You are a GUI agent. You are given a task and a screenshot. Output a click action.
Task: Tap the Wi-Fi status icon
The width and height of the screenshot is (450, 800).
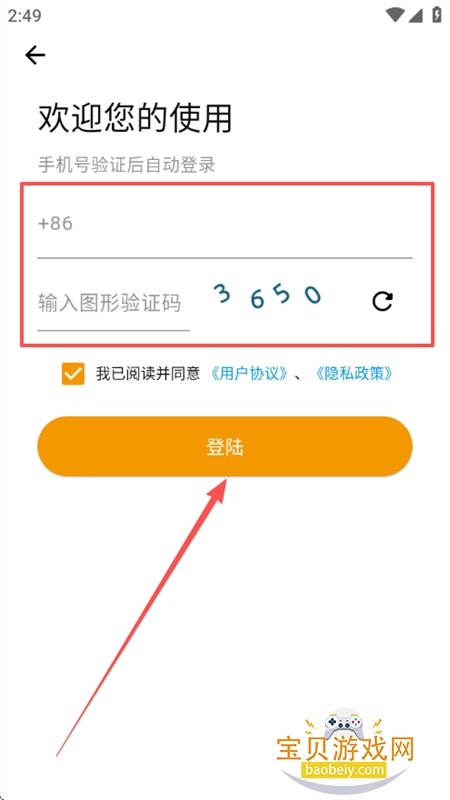pos(395,15)
